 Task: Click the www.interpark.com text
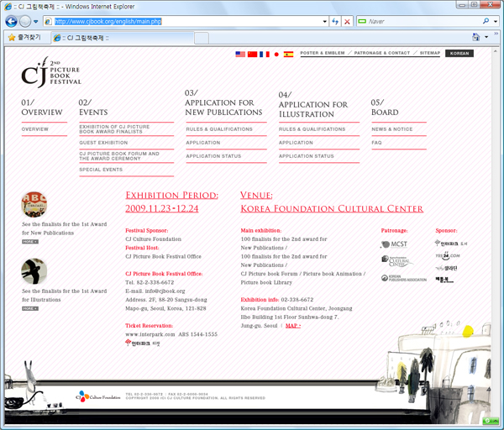pyautogui.click(x=150, y=334)
